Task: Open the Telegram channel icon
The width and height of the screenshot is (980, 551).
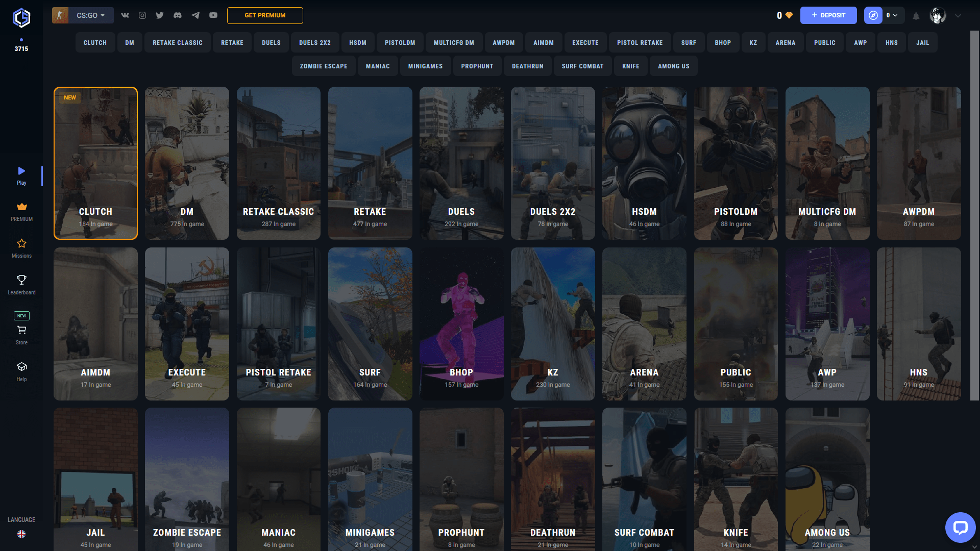Action: tap(195, 15)
